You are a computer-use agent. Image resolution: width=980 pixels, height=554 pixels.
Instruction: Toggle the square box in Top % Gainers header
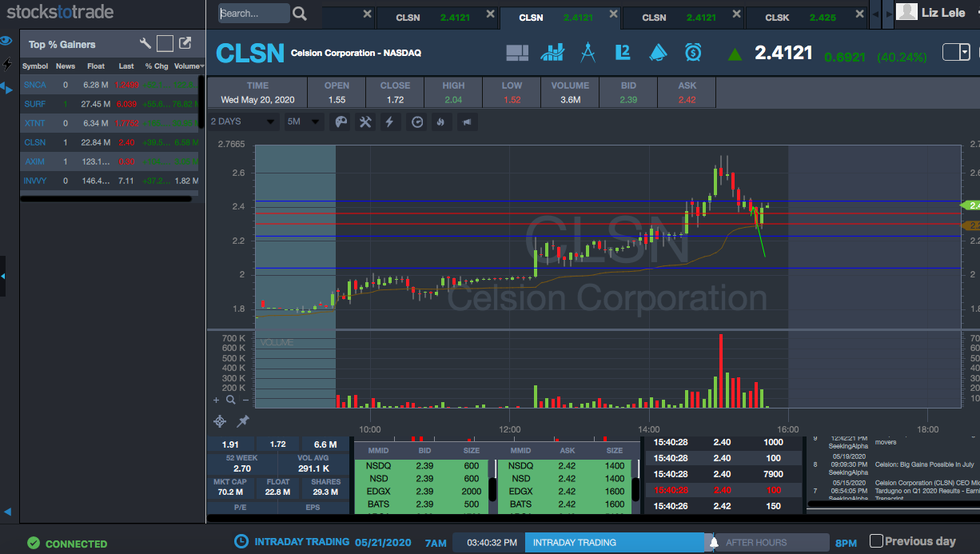[165, 44]
